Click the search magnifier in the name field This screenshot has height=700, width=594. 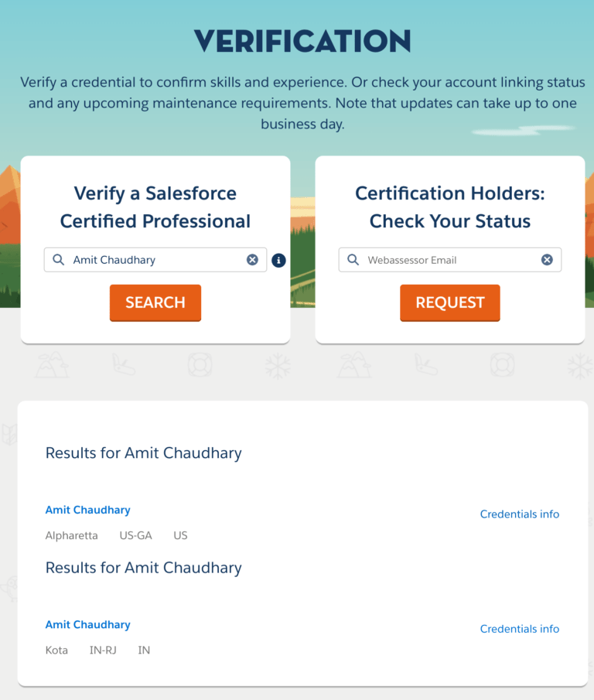tap(58, 260)
